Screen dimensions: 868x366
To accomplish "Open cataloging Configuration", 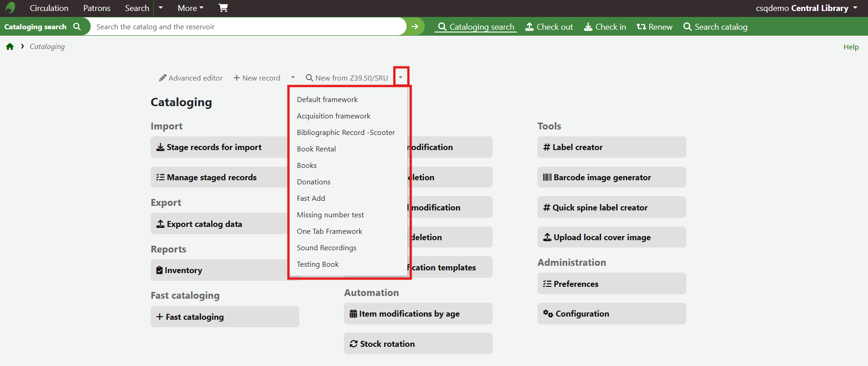I will (611, 314).
